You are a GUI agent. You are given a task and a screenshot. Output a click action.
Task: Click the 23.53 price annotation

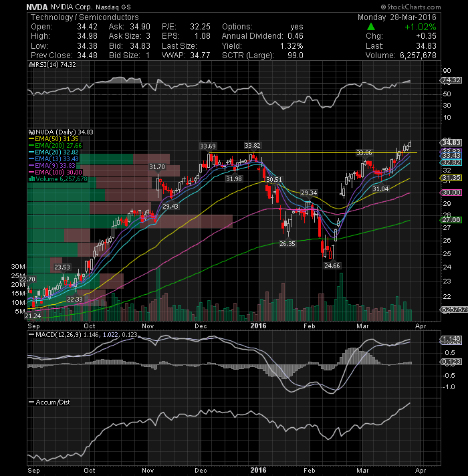(62, 267)
